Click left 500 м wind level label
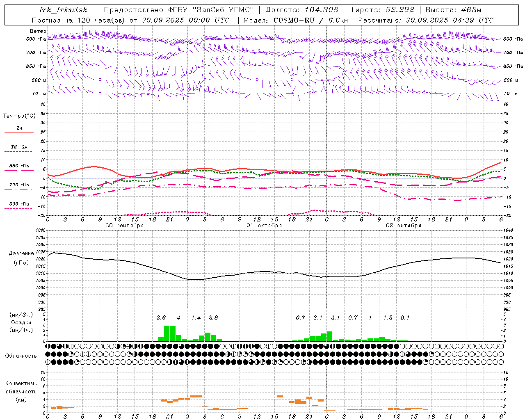 point(39,80)
